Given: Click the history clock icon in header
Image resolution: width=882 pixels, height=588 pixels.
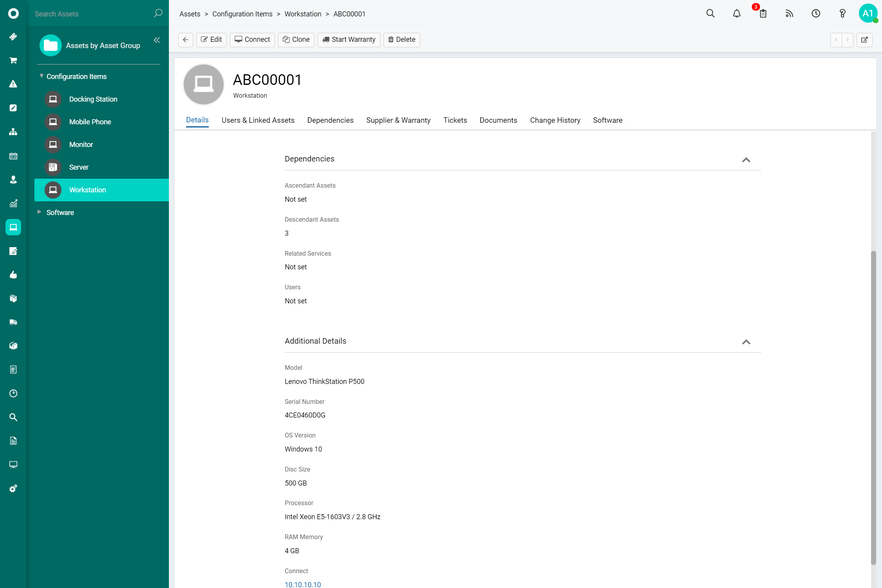Looking at the screenshot, I should tap(816, 13).
